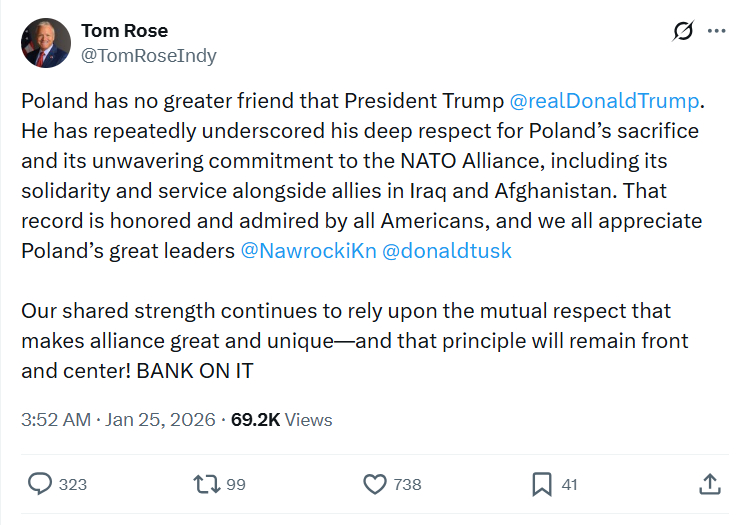
Task: Visit the @donaldtusk mention
Action: click(x=447, y=251)
